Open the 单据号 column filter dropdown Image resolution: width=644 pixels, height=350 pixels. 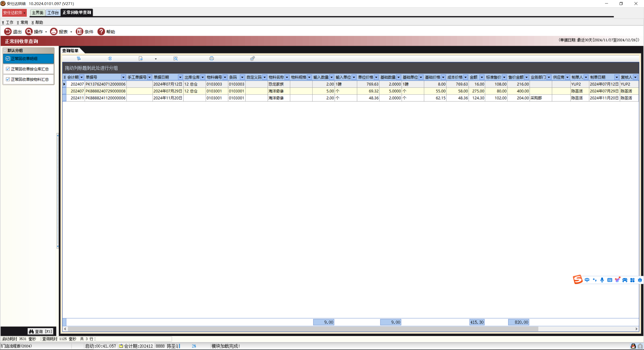[123, 77]
